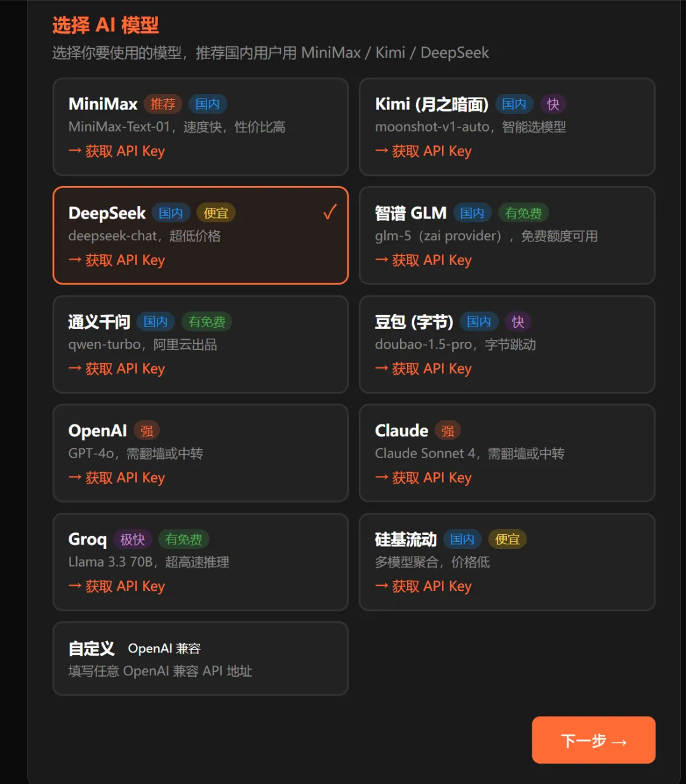
Task: Click the 选择 AI 模型 heading
Action: [105, 25]
